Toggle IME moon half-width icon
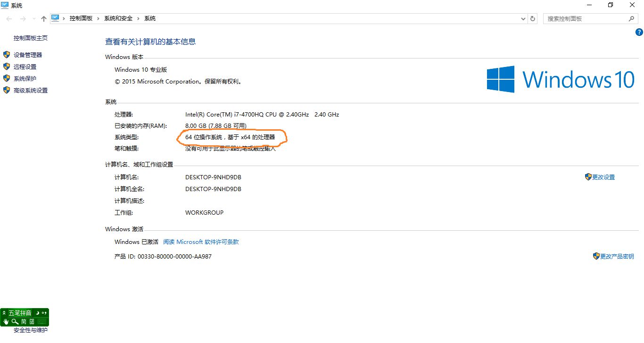644x343 pixels. 38,313
